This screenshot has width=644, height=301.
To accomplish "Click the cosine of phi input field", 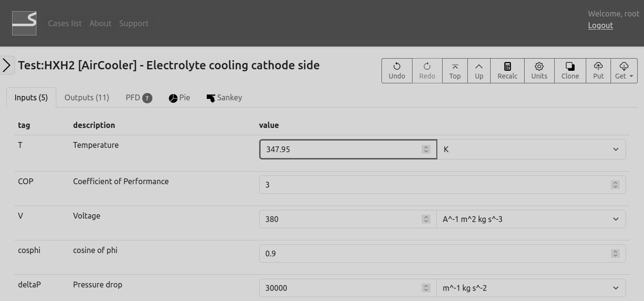I will coord(434,253).
